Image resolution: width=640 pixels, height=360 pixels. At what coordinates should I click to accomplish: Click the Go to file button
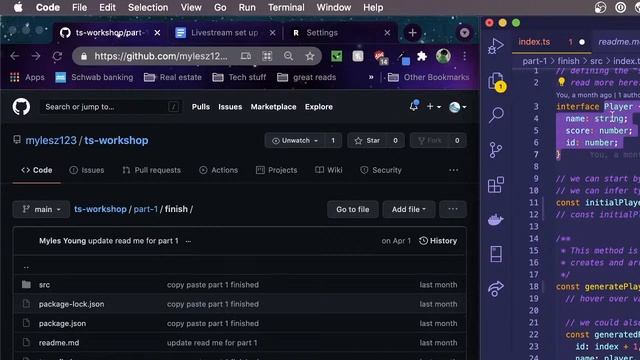pyautogui.click(x=353, y=209)
